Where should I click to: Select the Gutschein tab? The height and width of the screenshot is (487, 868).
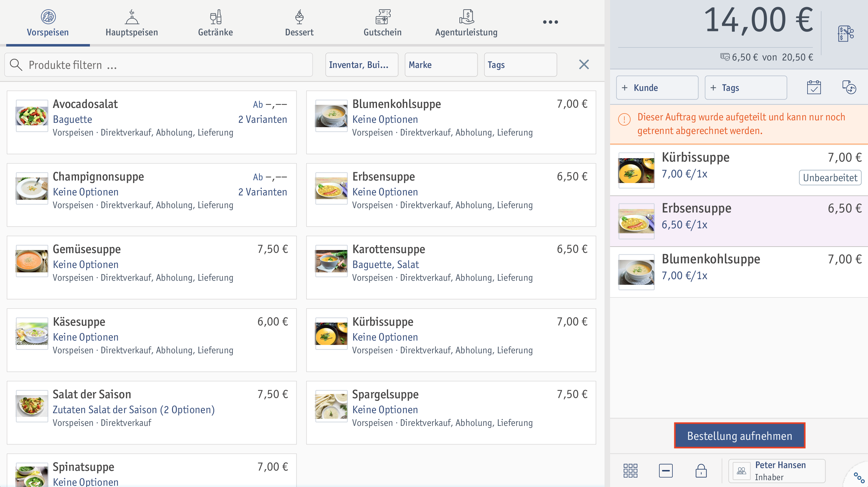point(383,23)
